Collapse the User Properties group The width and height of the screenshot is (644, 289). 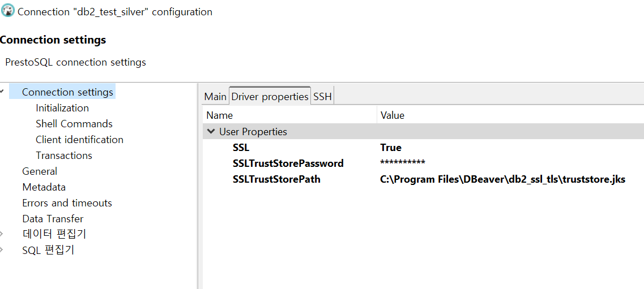pos(211,132)
